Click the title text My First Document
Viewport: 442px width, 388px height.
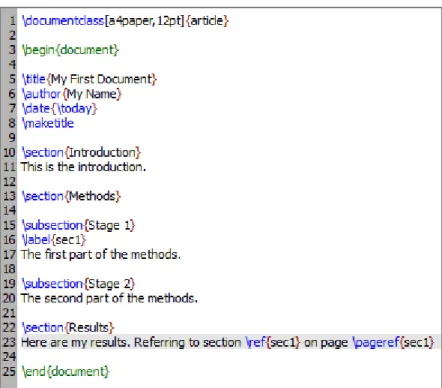click(x=102, y=79)
